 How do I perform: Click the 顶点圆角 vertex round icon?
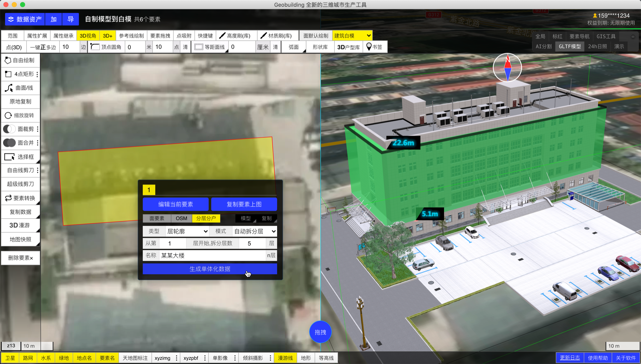click(x=95, y=47)
